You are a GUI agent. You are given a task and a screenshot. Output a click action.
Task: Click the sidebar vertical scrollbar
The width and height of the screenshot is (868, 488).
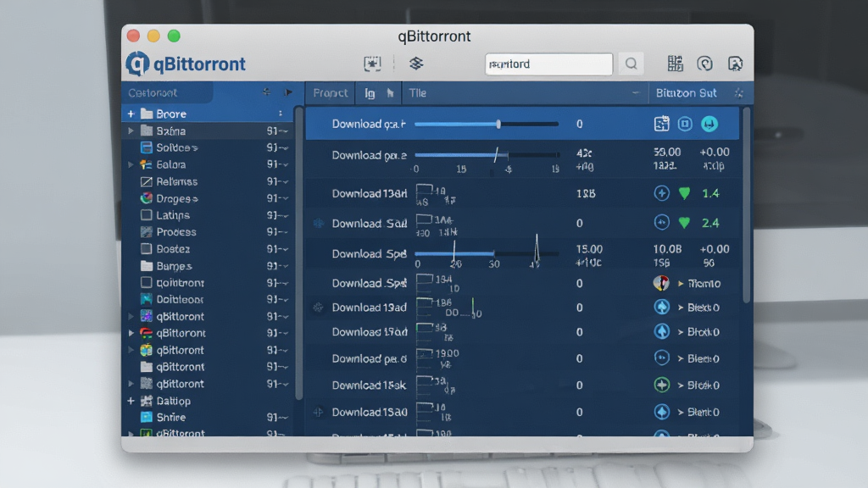299,252
